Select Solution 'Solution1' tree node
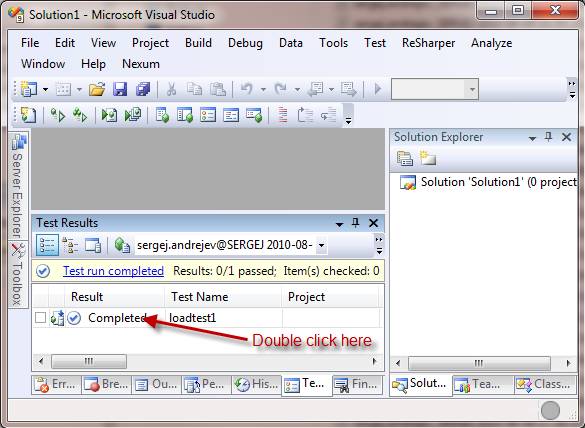Viewport: 585px width, 428px height. (488, 182)
